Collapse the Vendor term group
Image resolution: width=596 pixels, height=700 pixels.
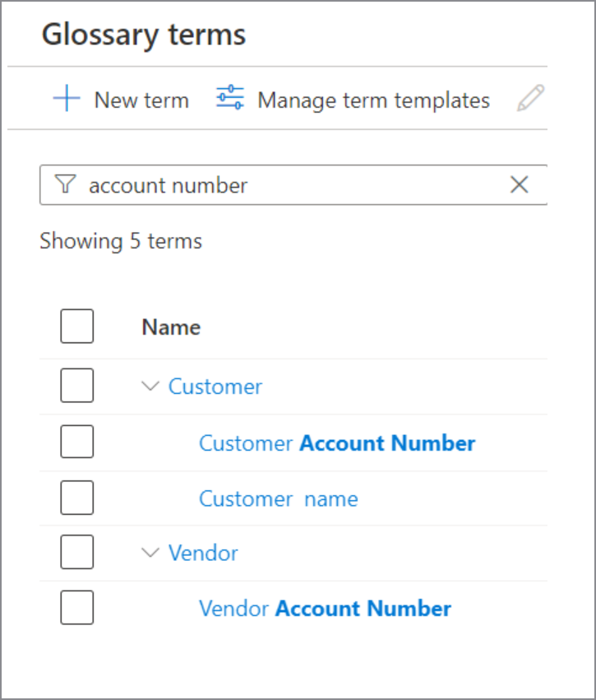pyautogui.click(x=150, y=552)
